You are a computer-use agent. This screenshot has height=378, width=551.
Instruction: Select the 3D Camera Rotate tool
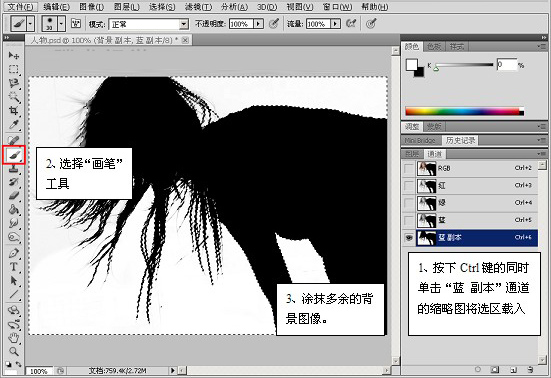pyautogui.click(x=14, y=324)
